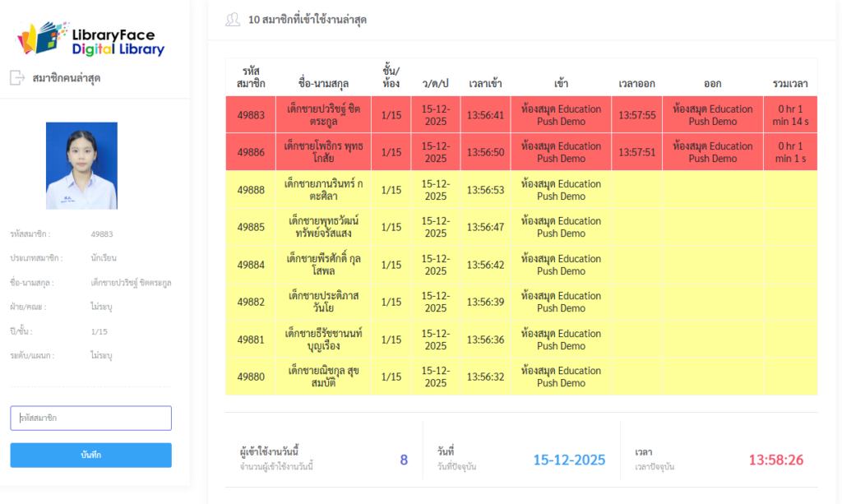The width and height of the screenshot is (842, 504).
Task: Click today's user count 8
Action: (404, 460)
